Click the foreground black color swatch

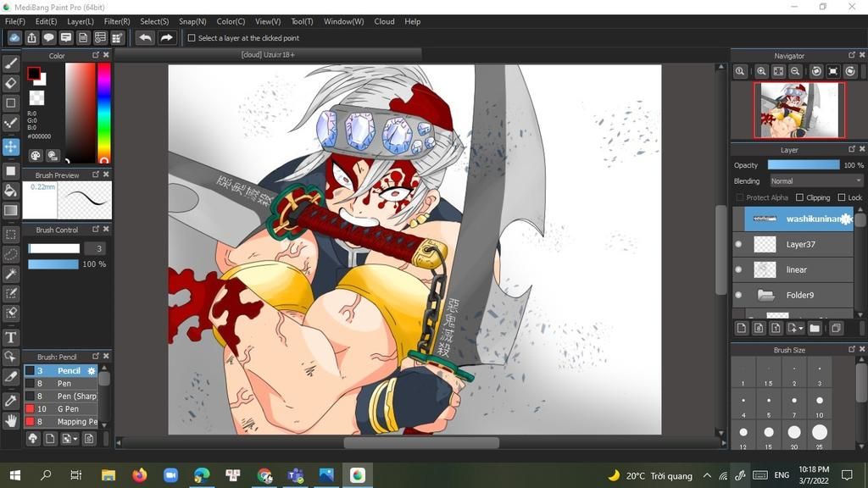click(x=34, y=73)
